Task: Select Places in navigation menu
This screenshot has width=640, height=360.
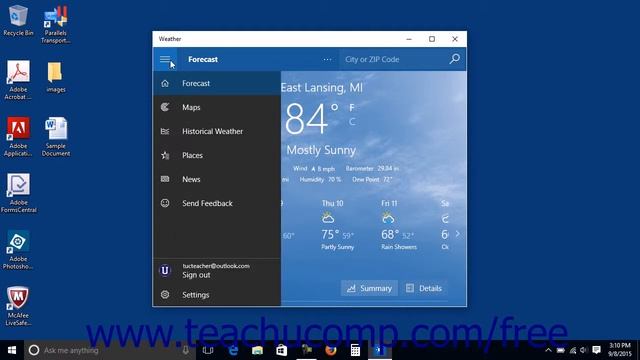Action: pos(217,155)
